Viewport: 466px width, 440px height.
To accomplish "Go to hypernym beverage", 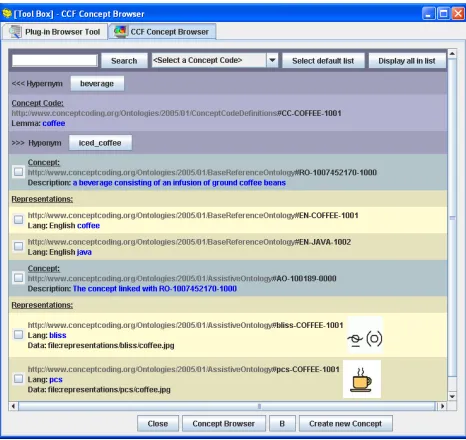I will pos(97,83).
